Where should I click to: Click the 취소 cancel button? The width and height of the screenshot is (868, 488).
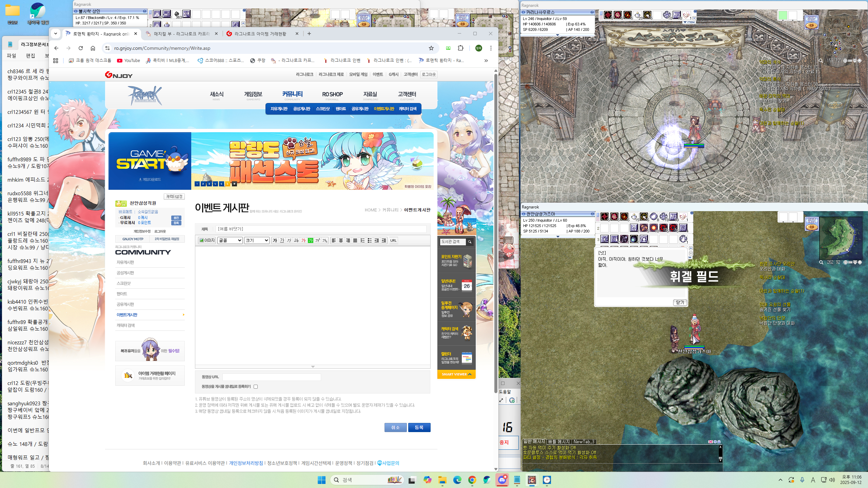pos(395,427)
